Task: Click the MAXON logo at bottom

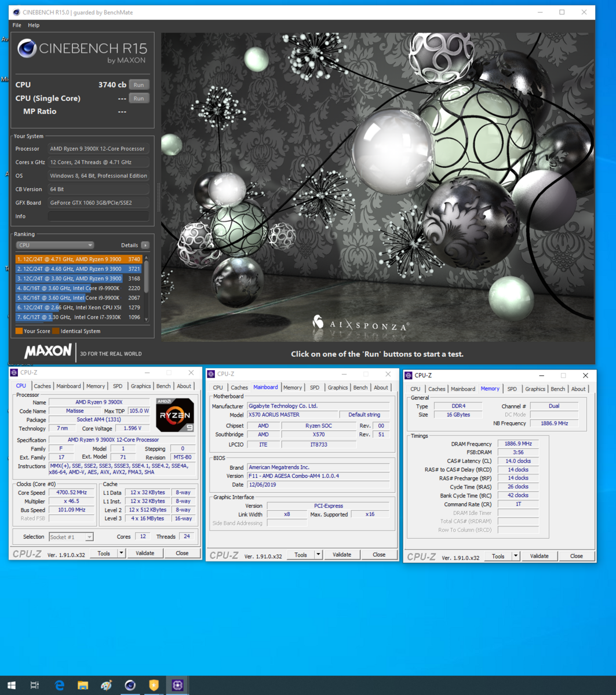Action: 48,351
